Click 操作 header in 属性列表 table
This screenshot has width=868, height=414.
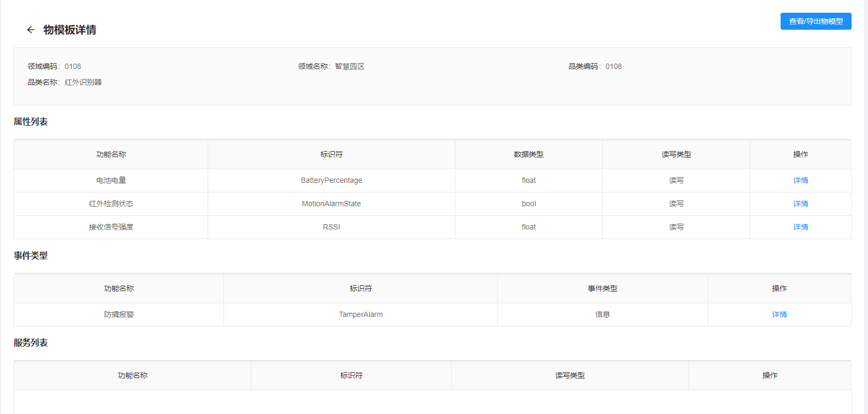[800, 154]
